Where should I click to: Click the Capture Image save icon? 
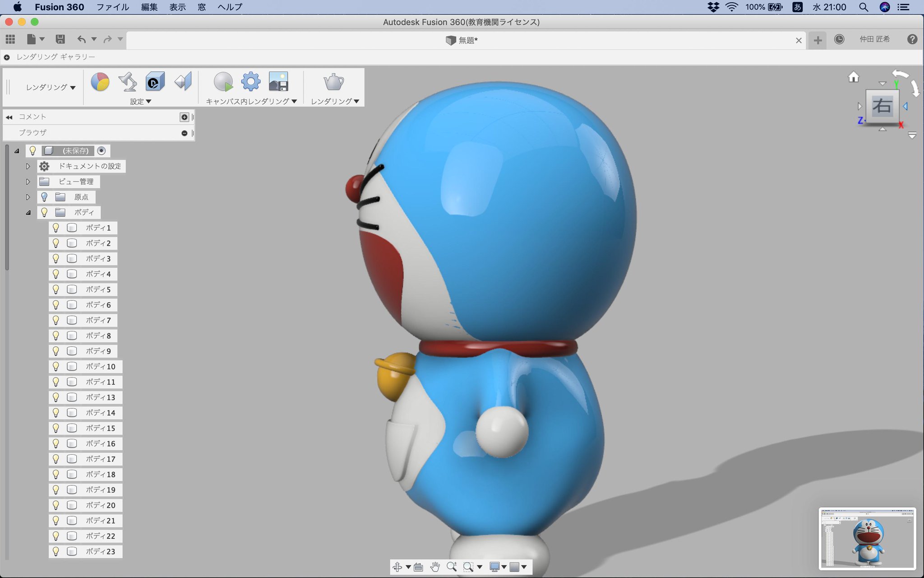click(x=278, y=82)
